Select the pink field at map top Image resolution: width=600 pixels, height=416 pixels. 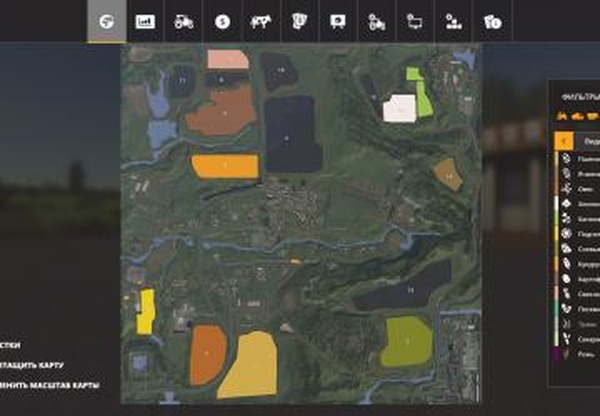click(227, 59)
